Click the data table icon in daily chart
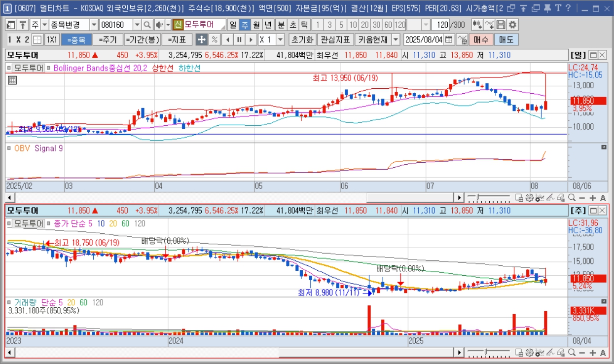This screenshot has height=364, width=614. (12, 79)
